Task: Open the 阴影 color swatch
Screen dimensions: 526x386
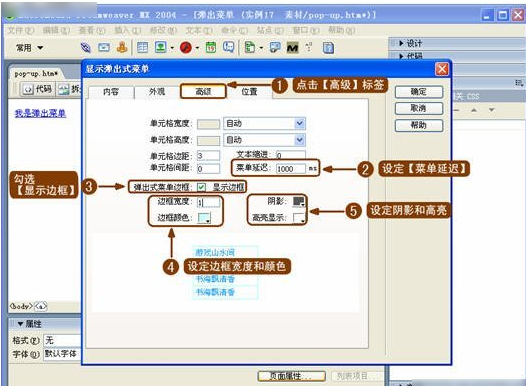Action: [299, 201]
